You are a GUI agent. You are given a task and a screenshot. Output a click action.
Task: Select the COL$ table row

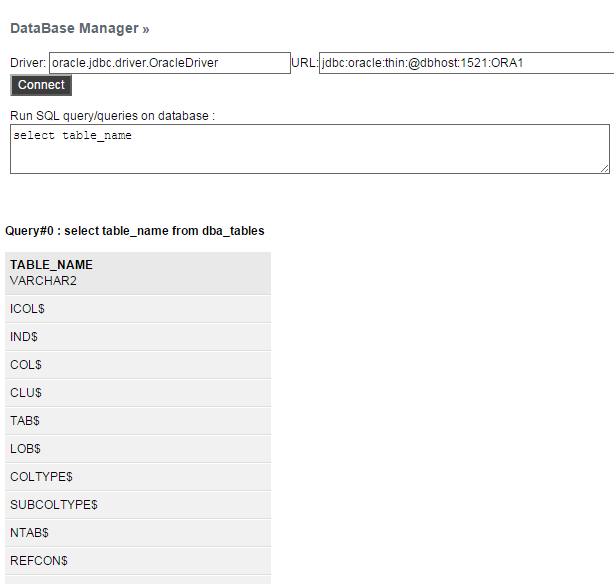[x=138, y=365]
